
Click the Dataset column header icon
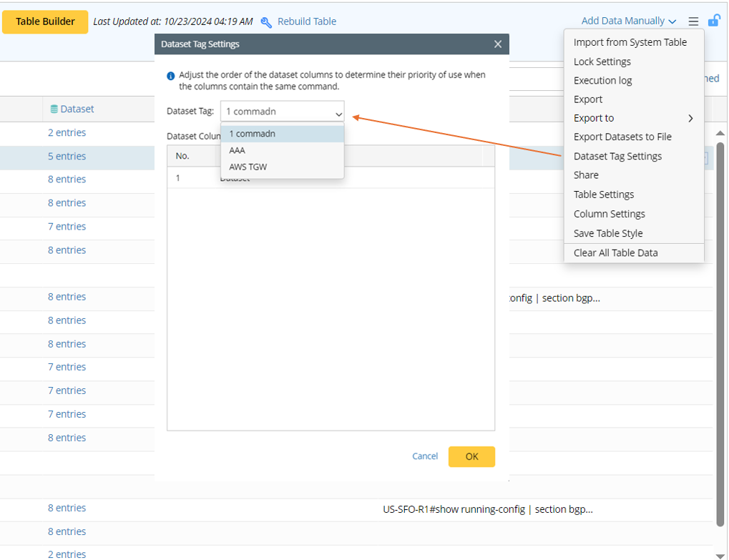pyautogui.click(x=54, y=109)
